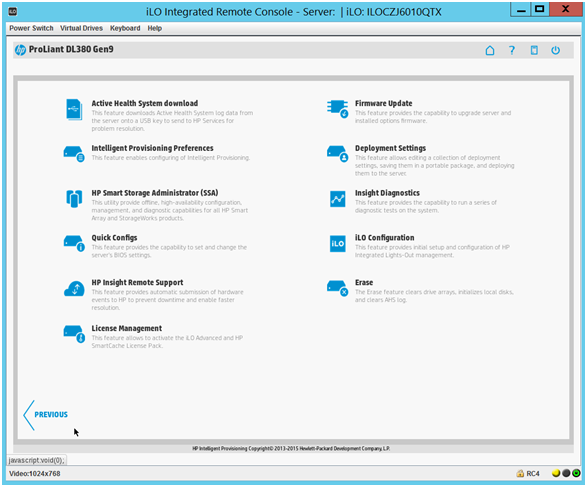587x487 pixels.
Task: Open the Help menu
Action: point(155,28)
